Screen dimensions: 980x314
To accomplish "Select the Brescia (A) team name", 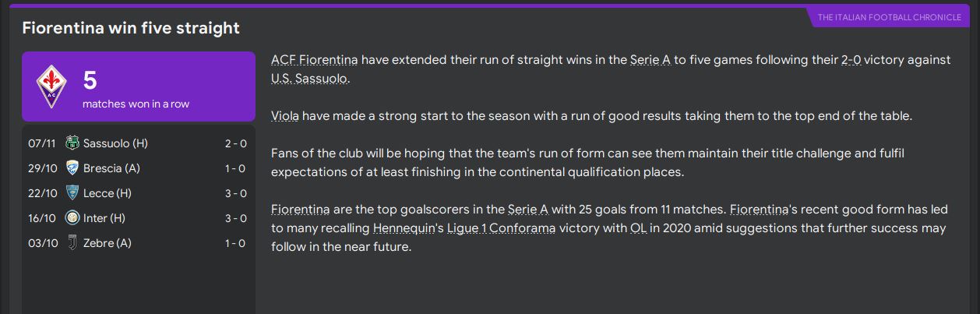I will 111,168.
